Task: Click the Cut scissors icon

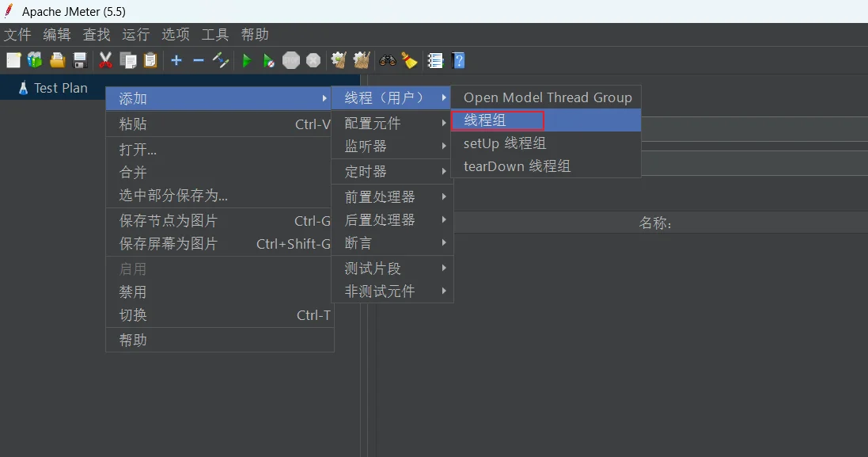Action: coord(105,60)
